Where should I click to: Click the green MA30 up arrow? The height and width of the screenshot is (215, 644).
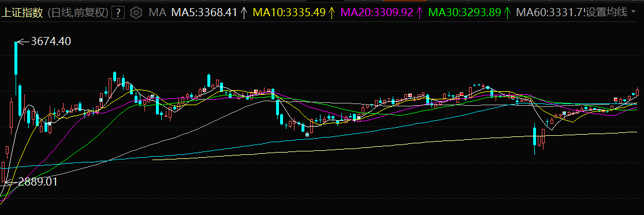coord(507,13)
